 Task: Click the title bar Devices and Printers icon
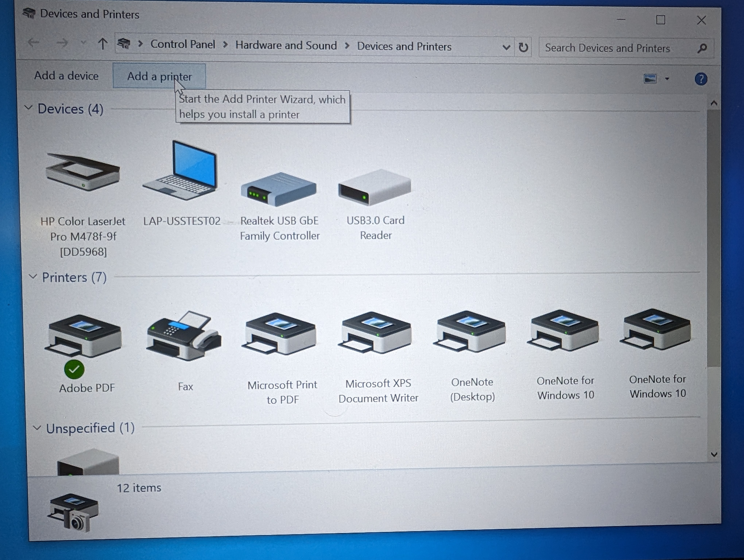click(x=29, y=13)
